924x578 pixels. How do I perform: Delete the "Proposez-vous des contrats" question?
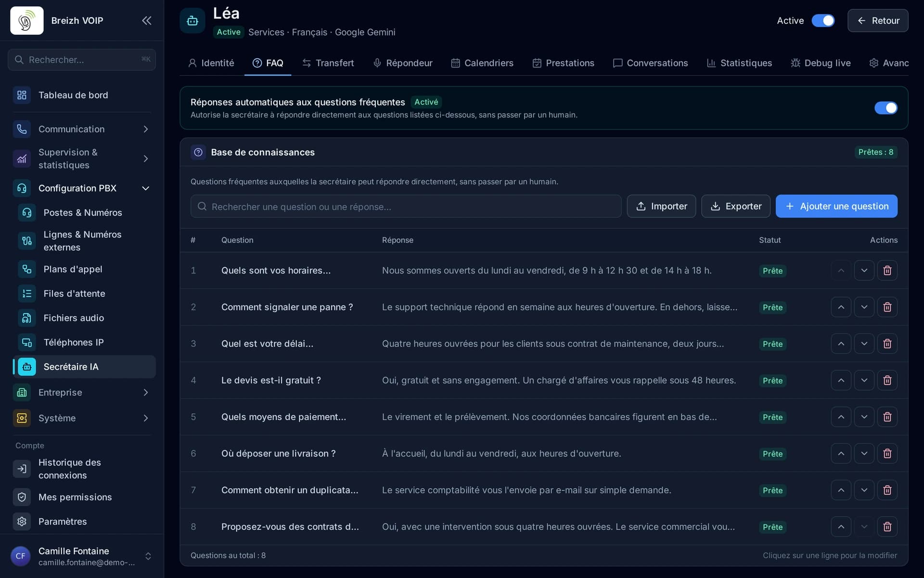(887, 527)
